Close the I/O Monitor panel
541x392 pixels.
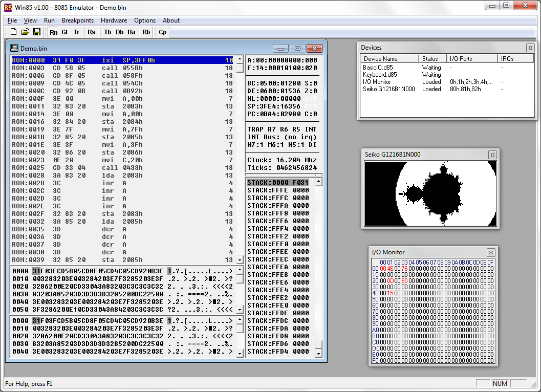[x=491, y=252]
